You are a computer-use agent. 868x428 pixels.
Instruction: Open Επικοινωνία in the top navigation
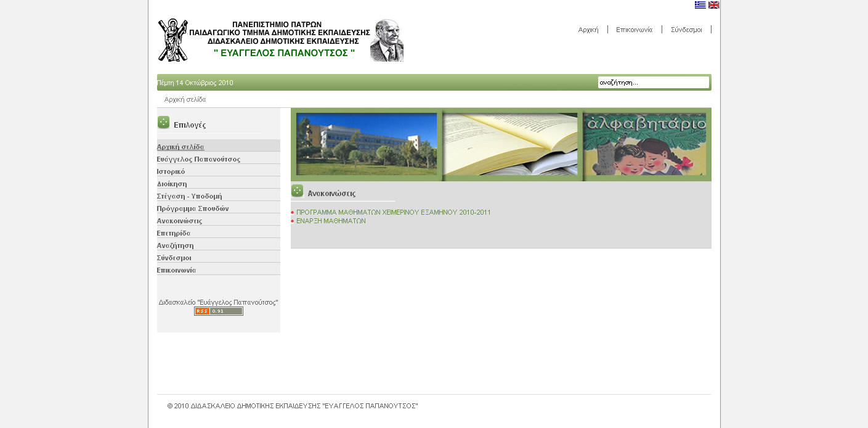tap(634, 30)
